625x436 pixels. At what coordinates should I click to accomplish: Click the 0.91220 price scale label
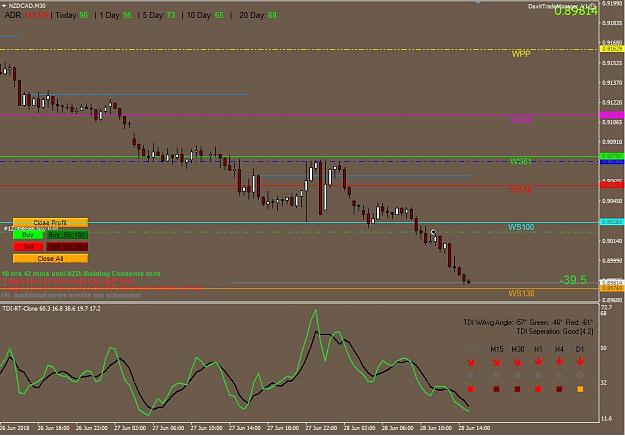pos(612,102)
